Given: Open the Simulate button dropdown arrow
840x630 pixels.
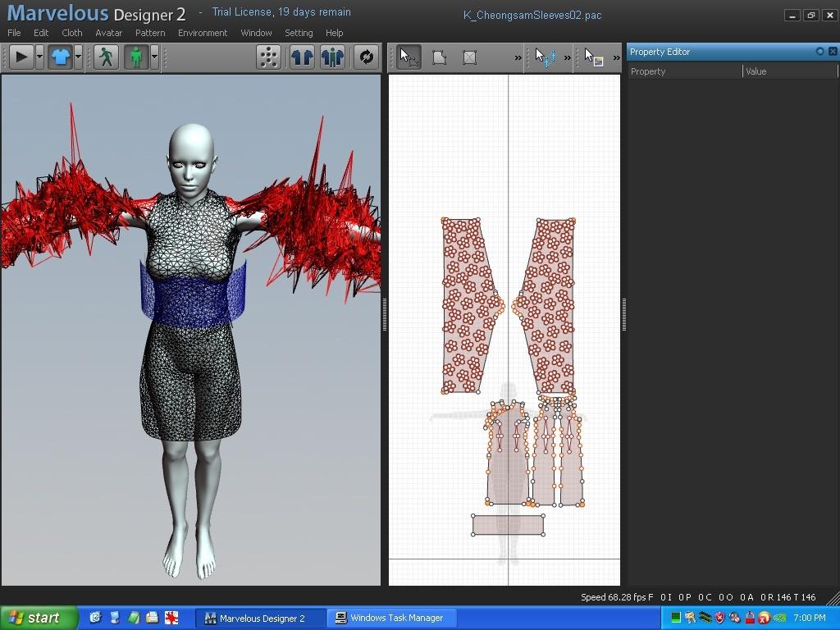Looking at the screenshot, I should pos(38,57).
